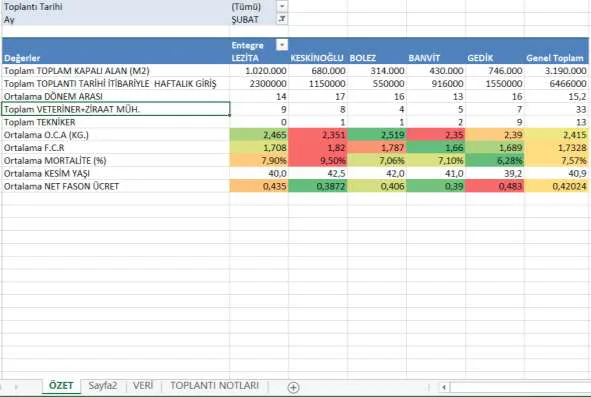Select the Ortalama KESİM YAŞI row label
This screenshot has width=591, height=397.
coord(116,173)
